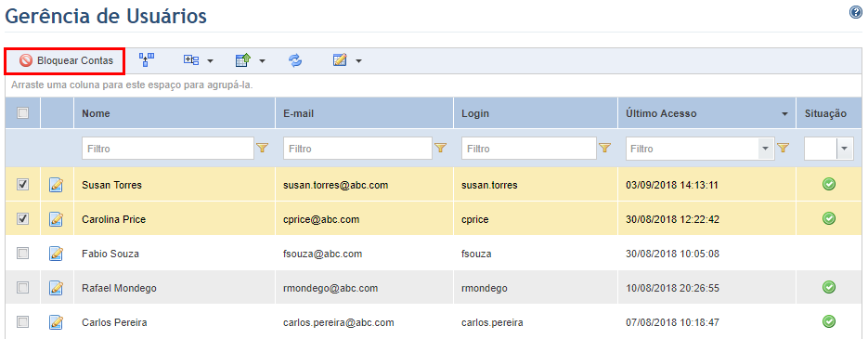Edit the Carolina Price user via the pencil icon

pyautogui.click(x=56, y=219)
